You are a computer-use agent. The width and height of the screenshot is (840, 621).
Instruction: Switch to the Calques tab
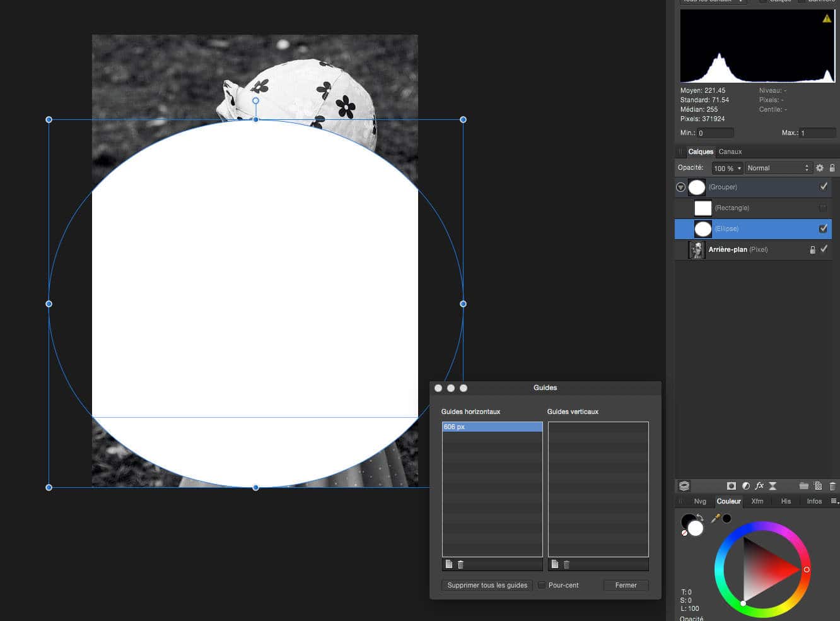(x=701, y=151)
